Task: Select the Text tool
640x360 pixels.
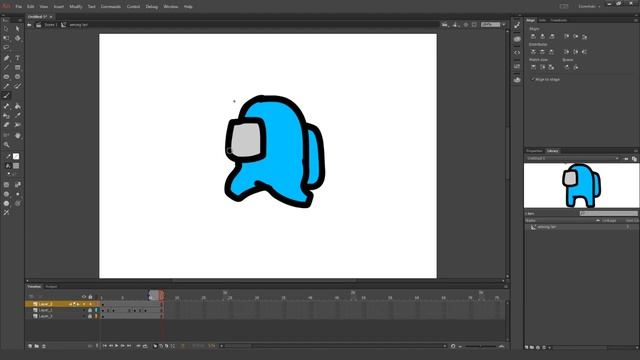Action: pyautogui.click(x=17, y=58)
